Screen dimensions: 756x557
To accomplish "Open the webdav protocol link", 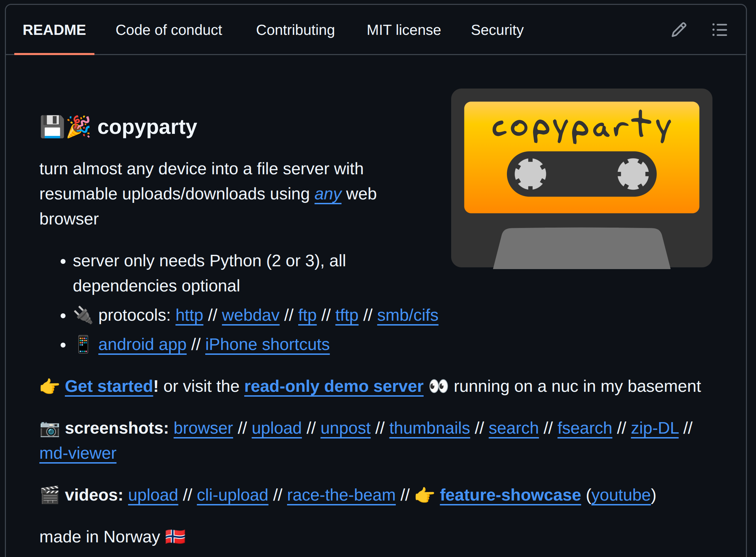I will (250, 315).
